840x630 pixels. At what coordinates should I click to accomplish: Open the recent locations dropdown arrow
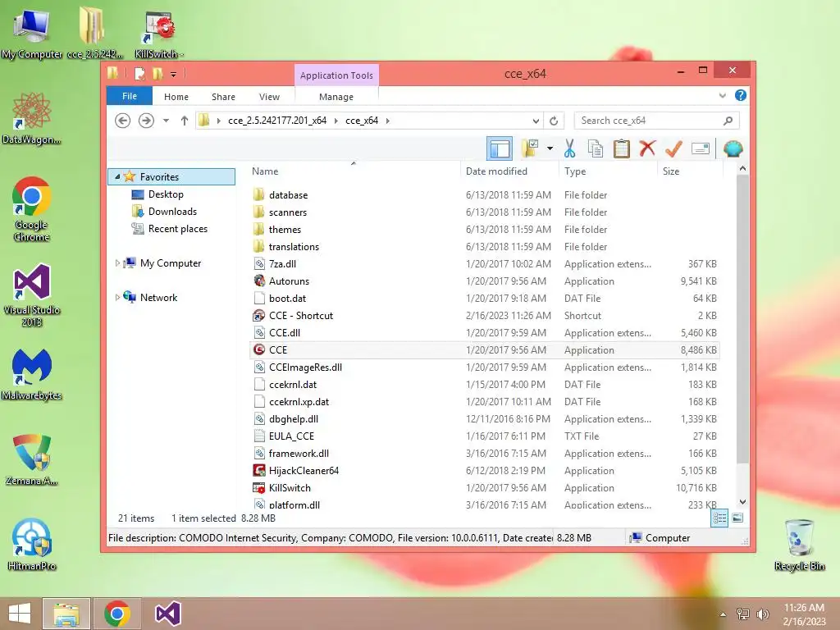pos(166,121)
